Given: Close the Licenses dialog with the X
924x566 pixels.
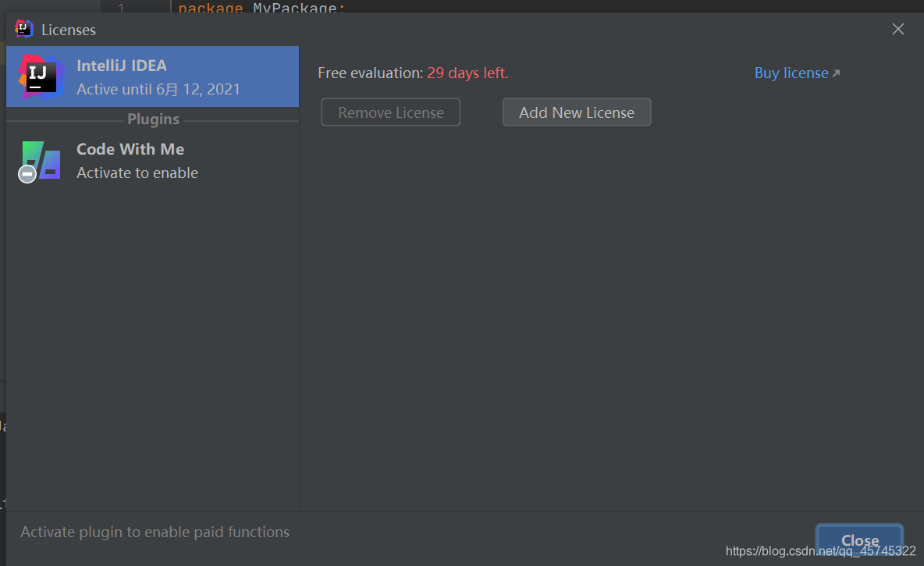Looking at the screenshot, I should (897, 29).
